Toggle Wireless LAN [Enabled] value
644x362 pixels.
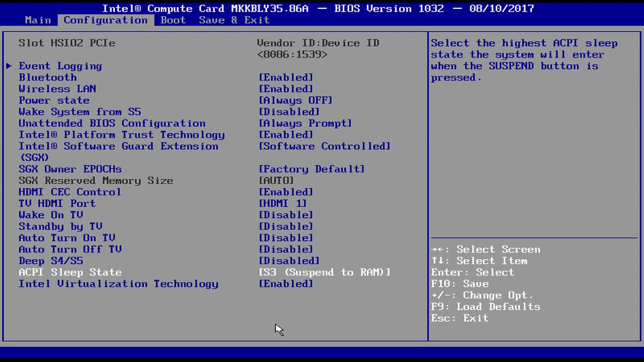(x=286, y=89)
